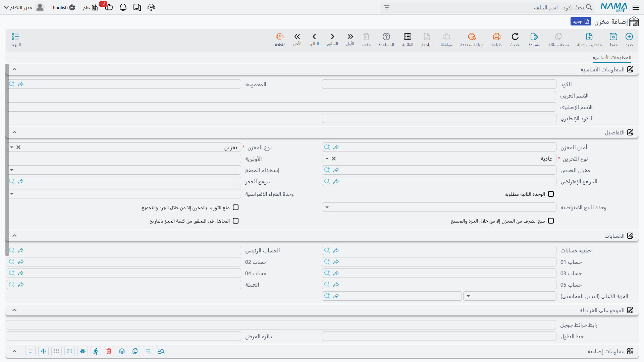Click the move arrows icon in bottom toolbar
The image size is (644, 362).
point(43,351)
